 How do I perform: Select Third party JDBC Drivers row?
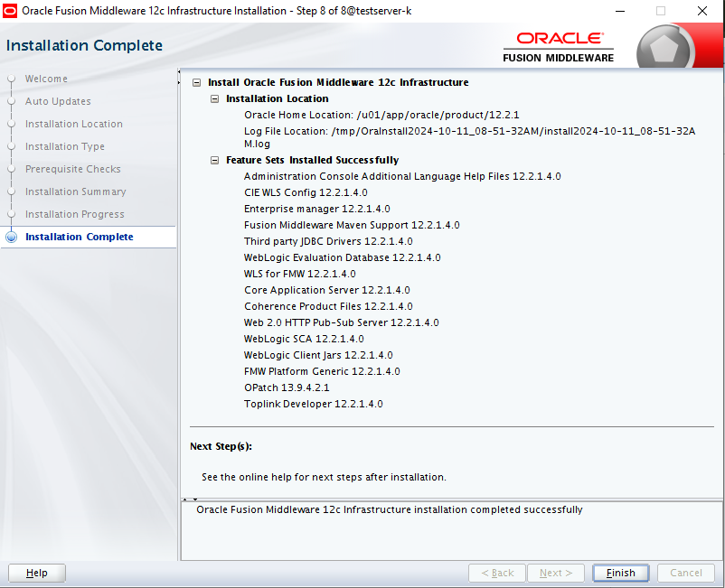pyautogui.click(x=328, y=241)
